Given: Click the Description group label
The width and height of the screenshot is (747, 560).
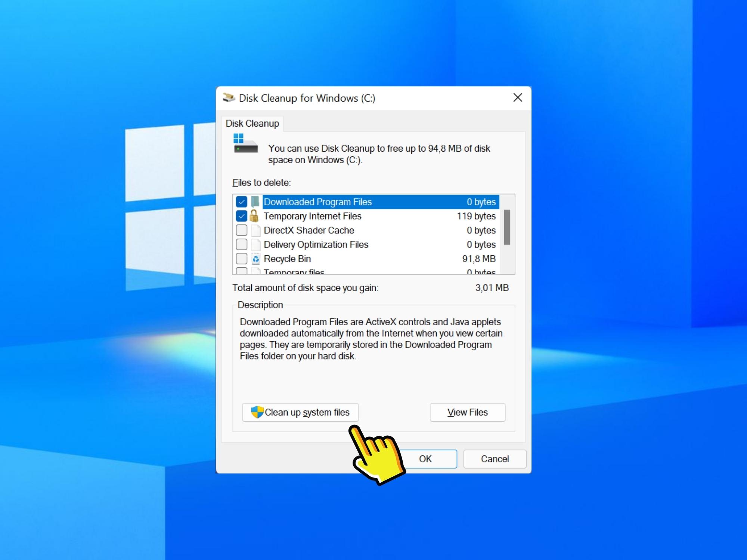Looking at the screenshot, I should [x=260, y=305].
